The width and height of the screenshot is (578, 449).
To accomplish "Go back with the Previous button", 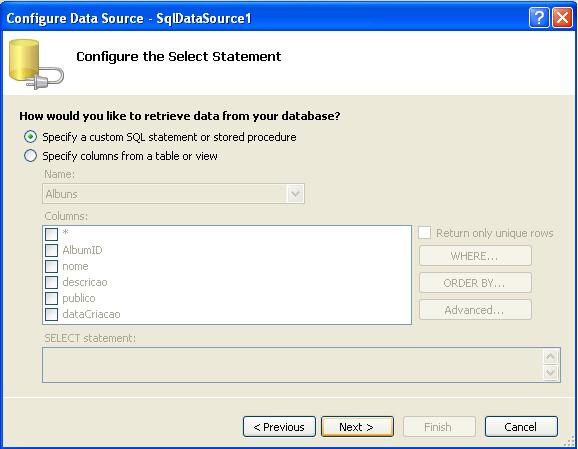I will coord(279,427).
